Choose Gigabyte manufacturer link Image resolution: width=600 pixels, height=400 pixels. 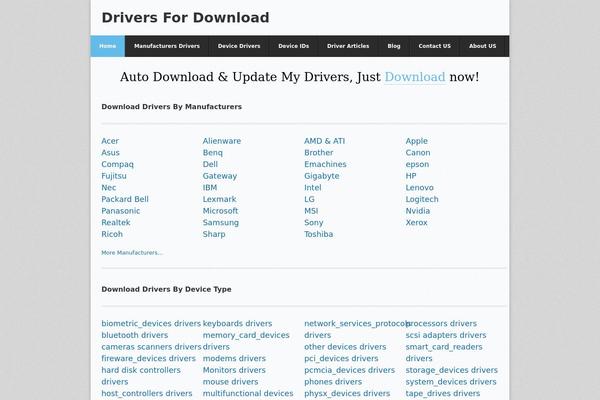(322, 176)
